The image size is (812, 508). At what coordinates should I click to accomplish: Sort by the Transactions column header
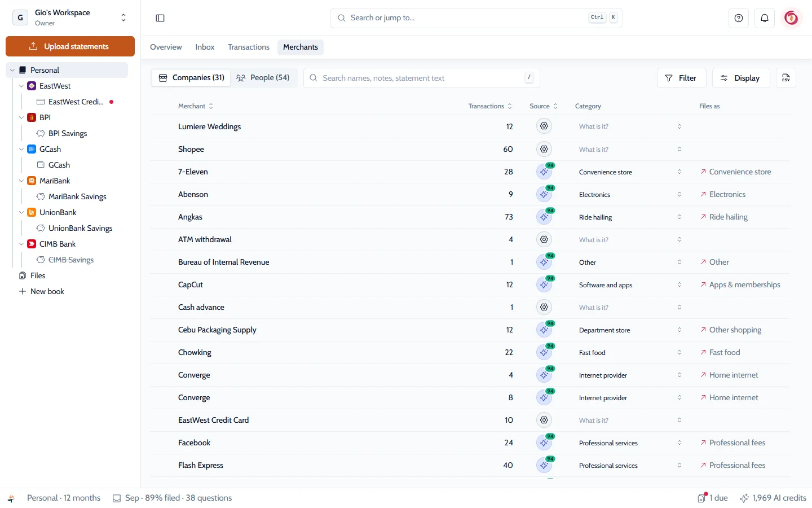(x=490, y=106)
